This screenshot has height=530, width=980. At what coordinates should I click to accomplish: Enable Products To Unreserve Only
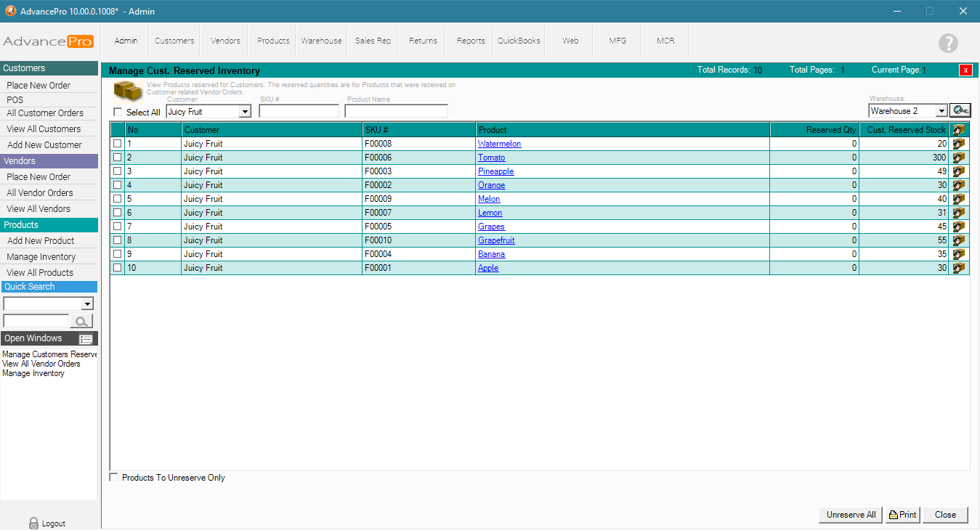coord(113,478)
